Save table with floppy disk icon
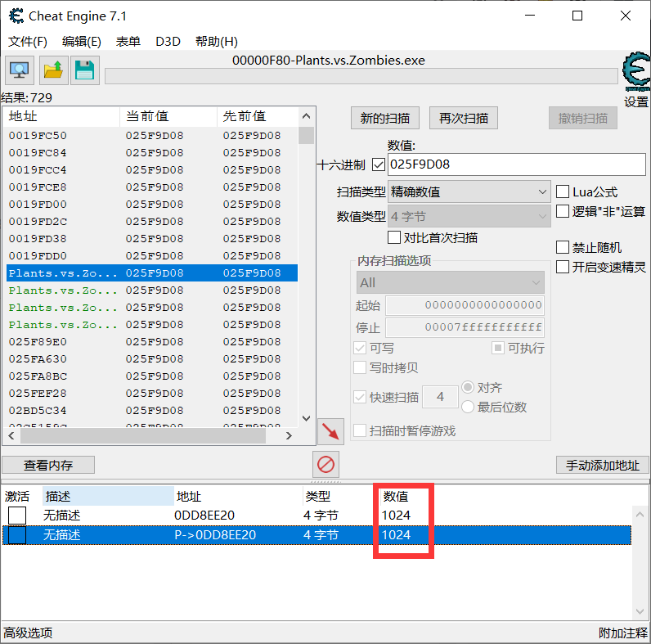Image resolution: width=651 pixels, height=644 pixels. (x=85, y=70)
